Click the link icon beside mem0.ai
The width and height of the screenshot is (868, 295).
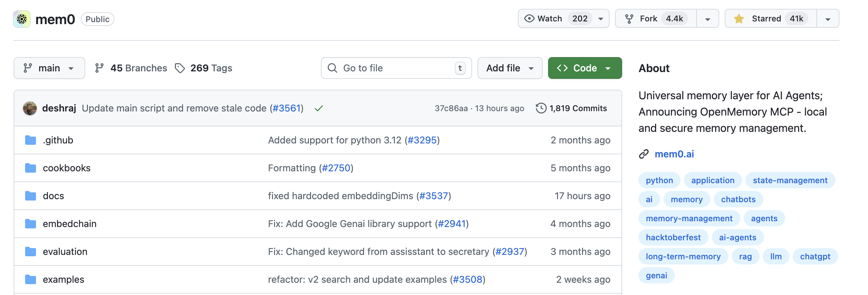click(644, 154)
